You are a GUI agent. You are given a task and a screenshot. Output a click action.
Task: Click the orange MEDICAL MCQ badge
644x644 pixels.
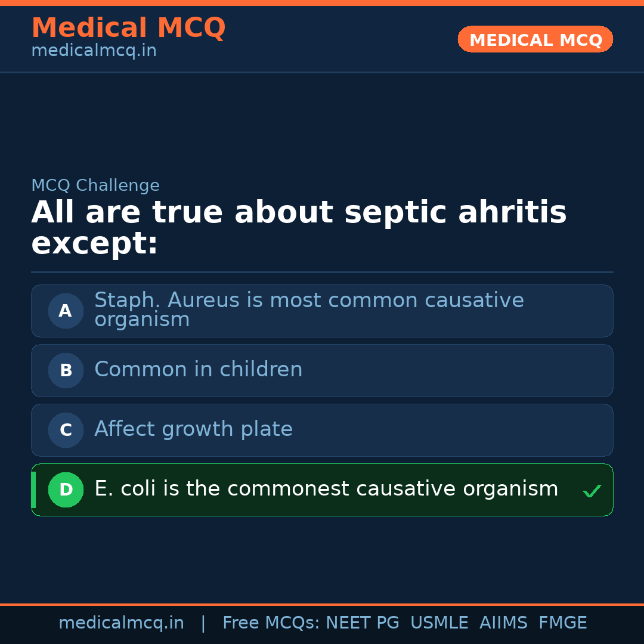535,39
